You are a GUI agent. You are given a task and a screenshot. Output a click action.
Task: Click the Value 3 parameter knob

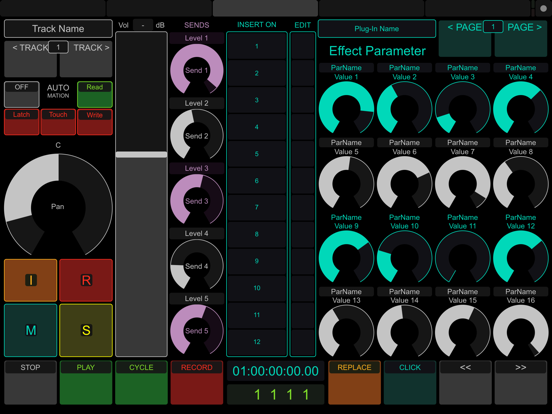tap(463, 108)
